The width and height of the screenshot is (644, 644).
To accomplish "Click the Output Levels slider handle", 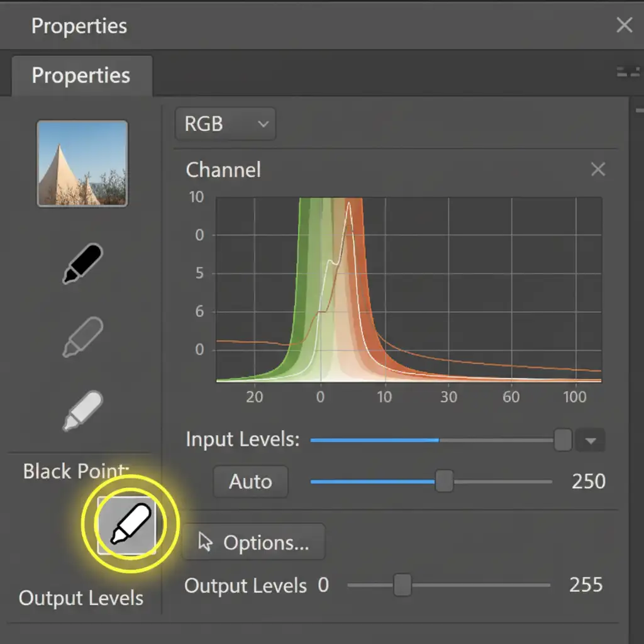I will pos(402,585).
